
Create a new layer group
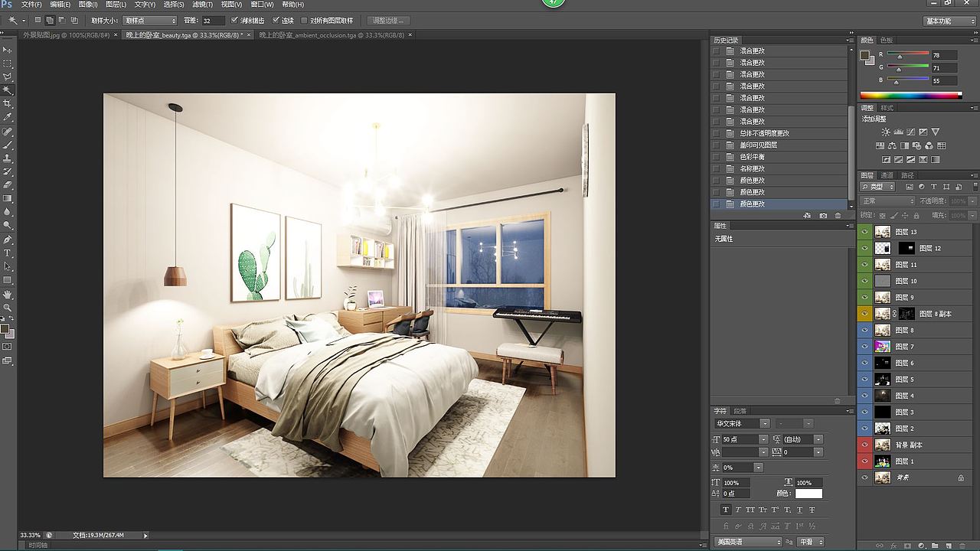pos(935,546)
